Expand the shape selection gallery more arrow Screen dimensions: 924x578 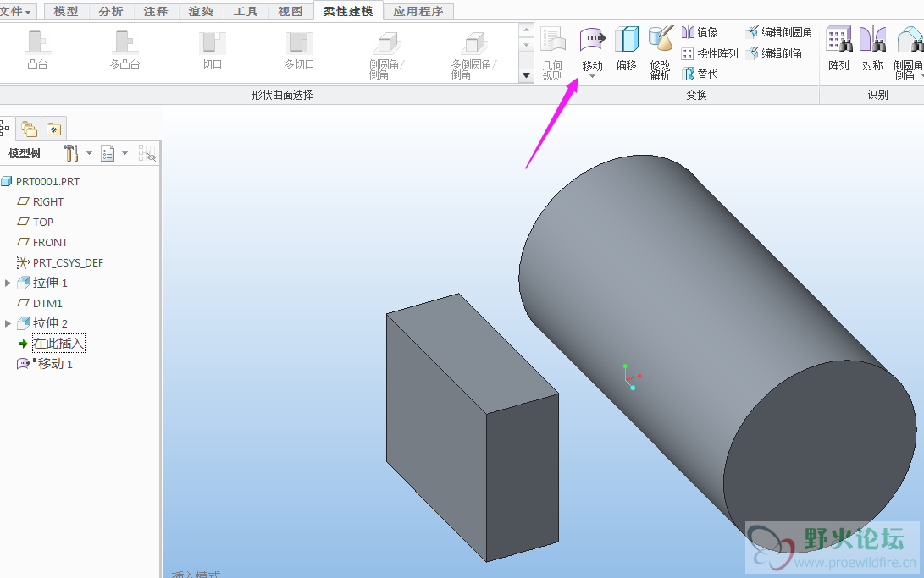point(526,75)
